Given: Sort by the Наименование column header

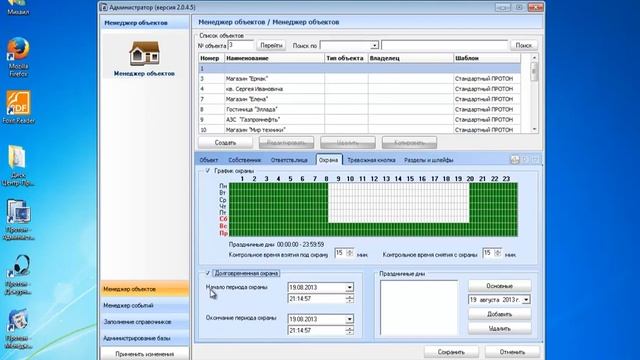Looking at the screenshot, I should [274, 58].
